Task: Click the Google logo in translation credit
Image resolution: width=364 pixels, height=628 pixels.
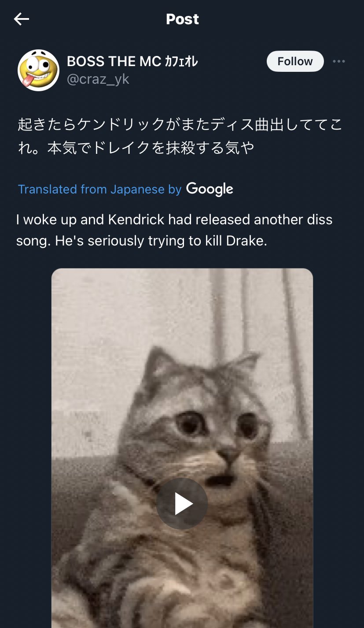Action: click(210, 189)
